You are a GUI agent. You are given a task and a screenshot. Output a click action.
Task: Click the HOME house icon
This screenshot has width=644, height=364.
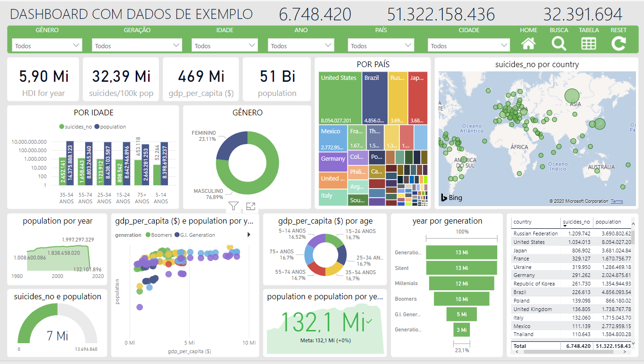[529, 43]
